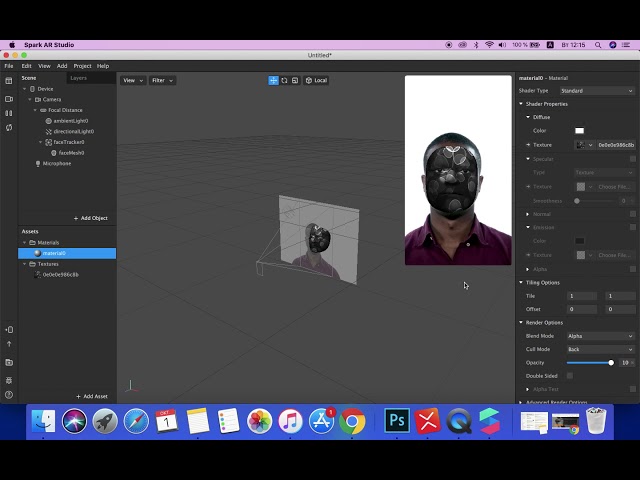
Task: Open Photoshop from the dock
Action: click(x=397, y=421)
